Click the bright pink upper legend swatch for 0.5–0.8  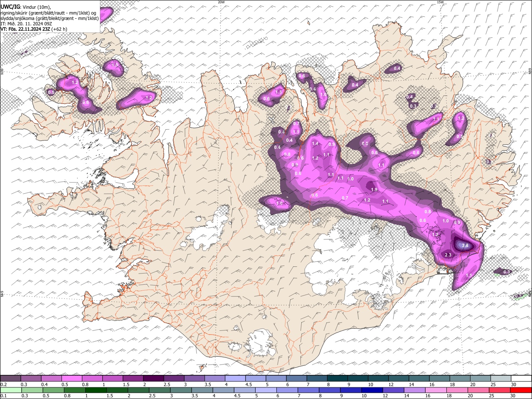coord(71,379)
